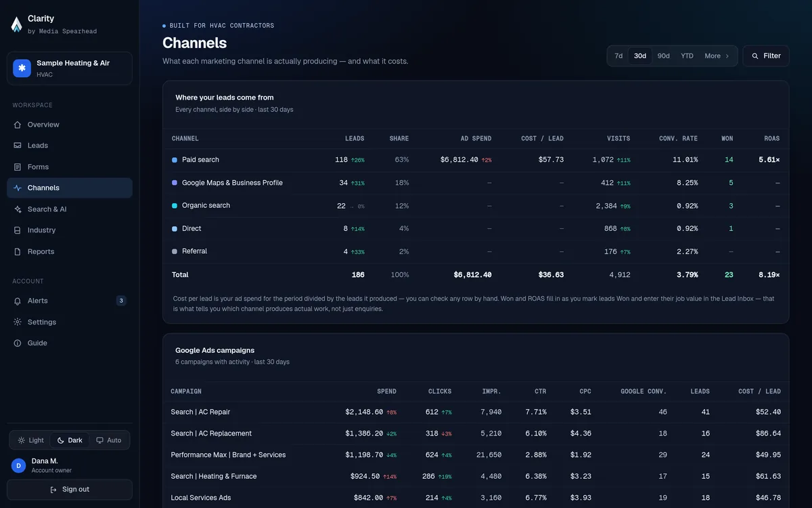Click the monitor icon for Auto theme
The height and width of the screenshot is (508, 812).
tap(100, 440)
